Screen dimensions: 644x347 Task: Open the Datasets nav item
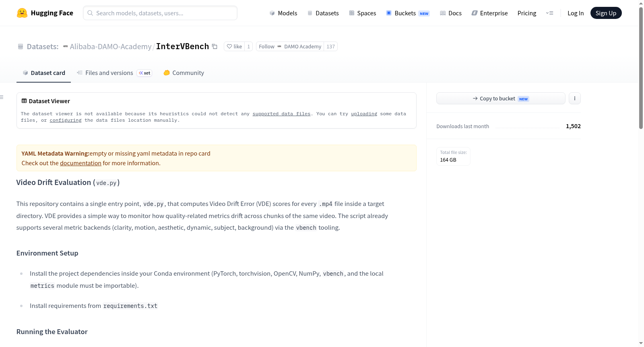pos(323,13)
